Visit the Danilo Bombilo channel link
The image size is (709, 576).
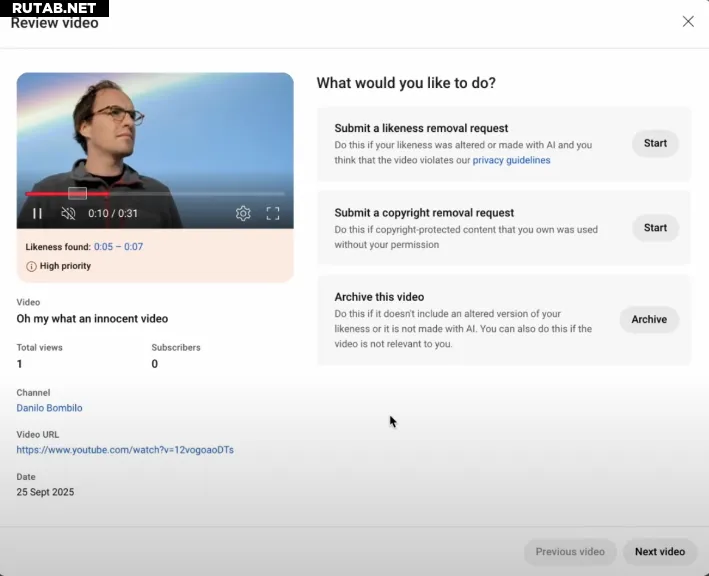click(x=49, y=408)
